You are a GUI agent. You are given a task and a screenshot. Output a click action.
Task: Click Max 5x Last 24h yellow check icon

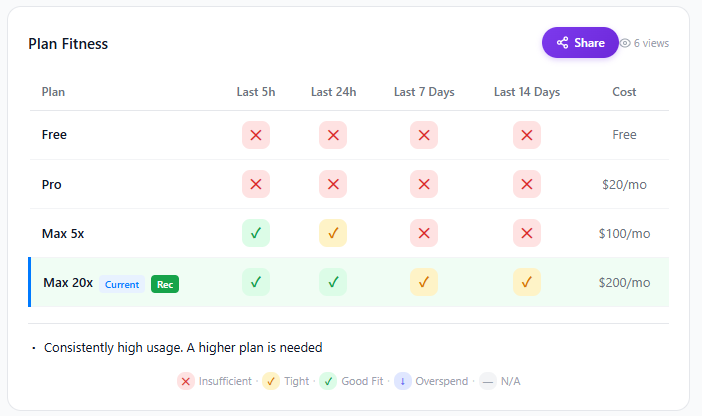[x=333, y=233]
